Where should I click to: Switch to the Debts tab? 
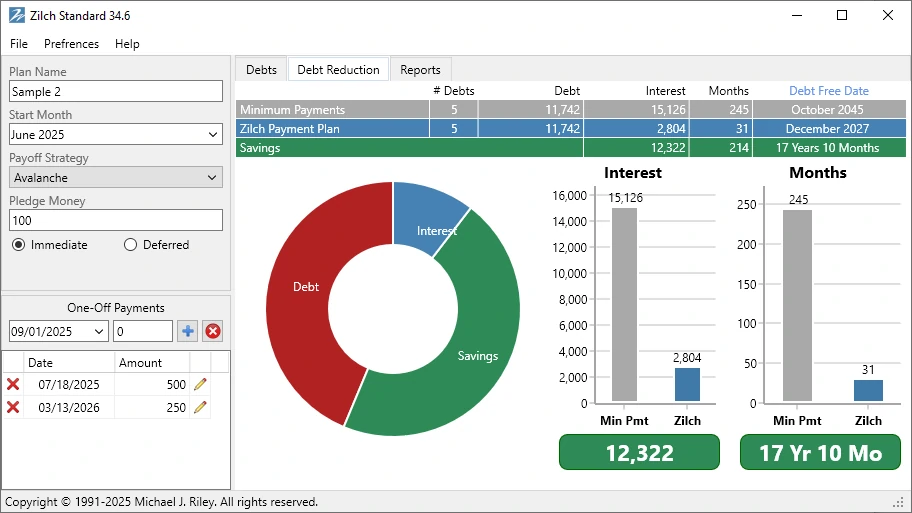[x=261, y=70]
